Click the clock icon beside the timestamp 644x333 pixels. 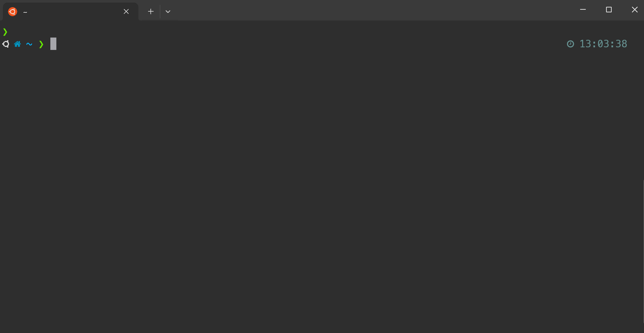[570, 44]
